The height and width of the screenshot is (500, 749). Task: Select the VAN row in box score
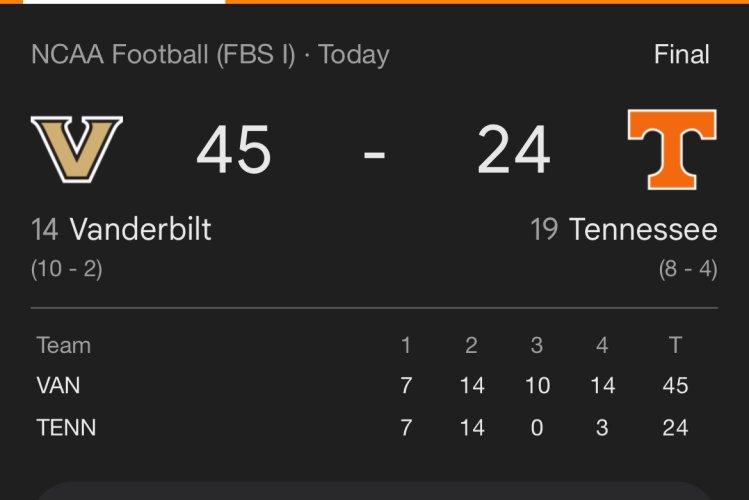click(58, 386)
